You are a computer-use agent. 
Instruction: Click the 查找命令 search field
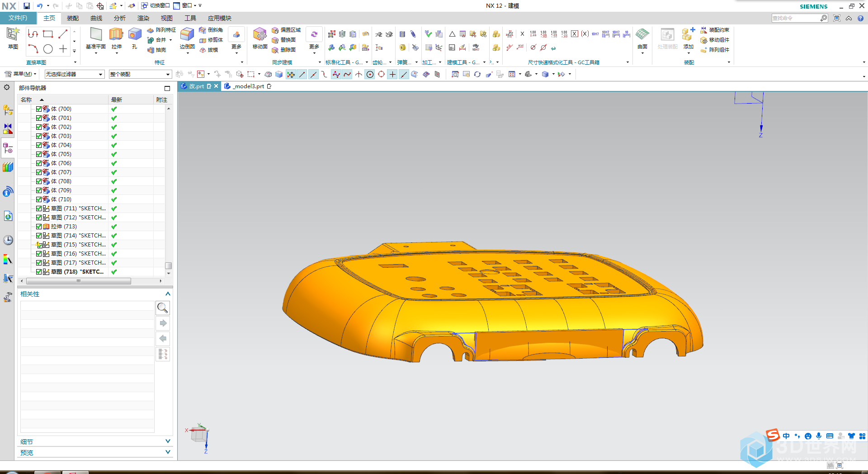click(x=797, y=18)
